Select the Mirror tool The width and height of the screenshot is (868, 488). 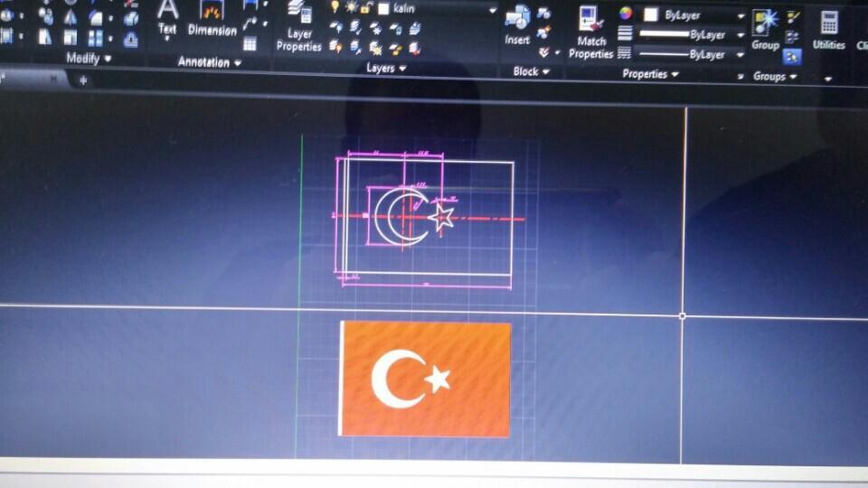click(71, 18)
